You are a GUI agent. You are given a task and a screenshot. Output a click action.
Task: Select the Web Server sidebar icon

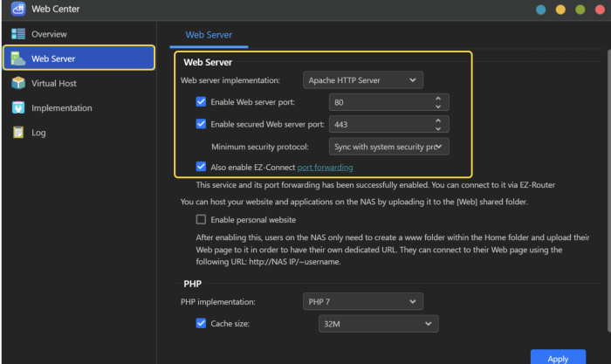[17, 58]
